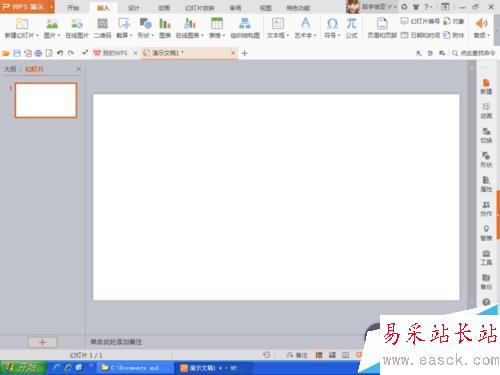Switch to the Slide Show (幻灯片放映) tab
Viewport: 500px width, 375px height.
coord(200,8)
